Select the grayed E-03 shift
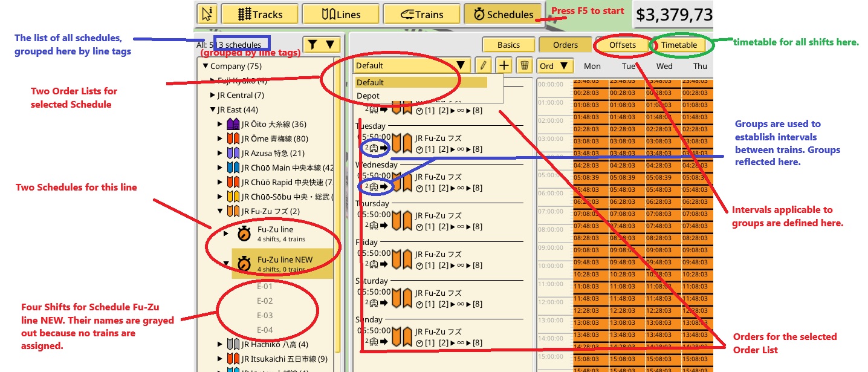This screenshot has width=868, height=372. click(x=265, y=315)
